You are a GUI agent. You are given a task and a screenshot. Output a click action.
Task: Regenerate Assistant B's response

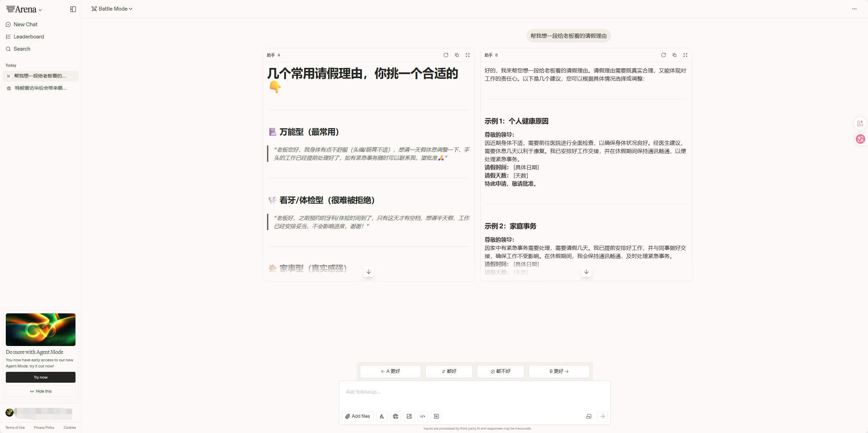point(663,55)
